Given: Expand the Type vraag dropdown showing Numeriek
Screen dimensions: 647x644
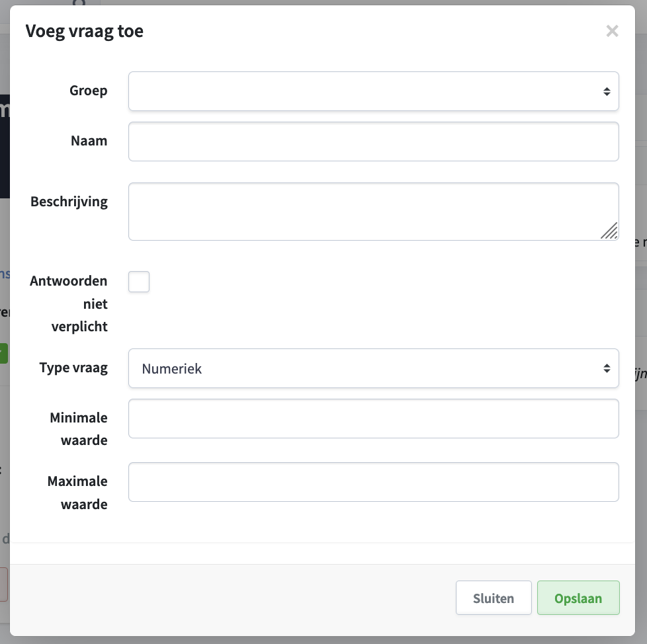Looking at the screenshot, I should 373,368.
